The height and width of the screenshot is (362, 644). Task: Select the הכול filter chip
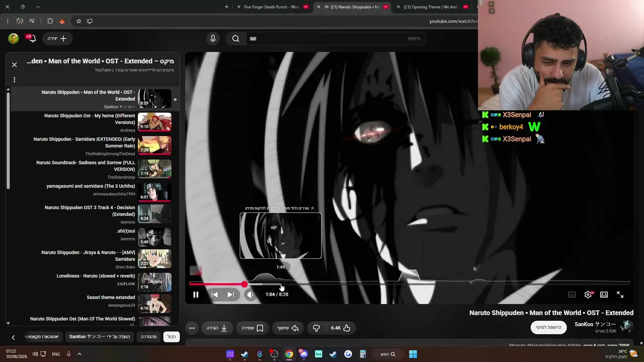172,337
